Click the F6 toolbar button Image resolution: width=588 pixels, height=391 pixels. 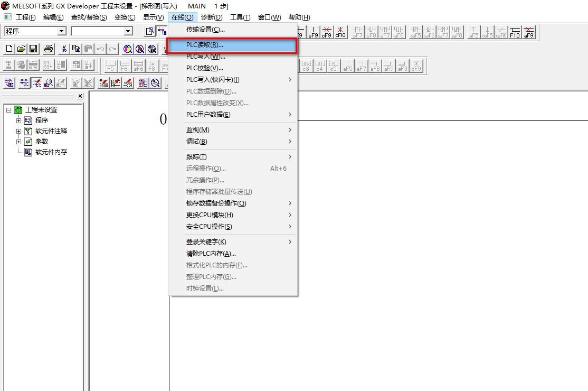tap(124, 66)
